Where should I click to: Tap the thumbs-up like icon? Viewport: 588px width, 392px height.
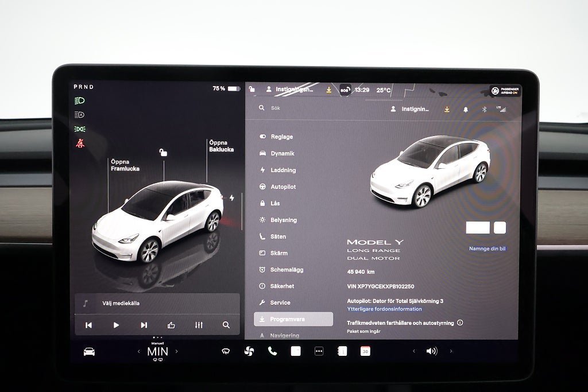171,325
